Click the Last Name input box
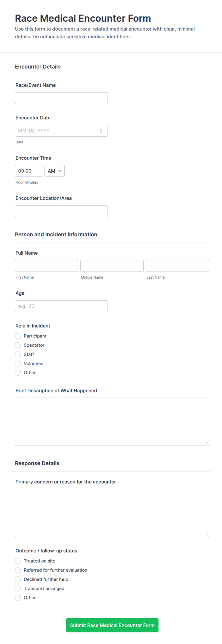The image size is (222, 644). [178, 266]
